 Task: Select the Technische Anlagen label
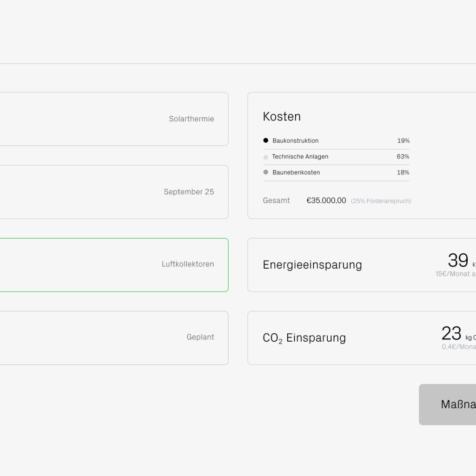point(300,157)
